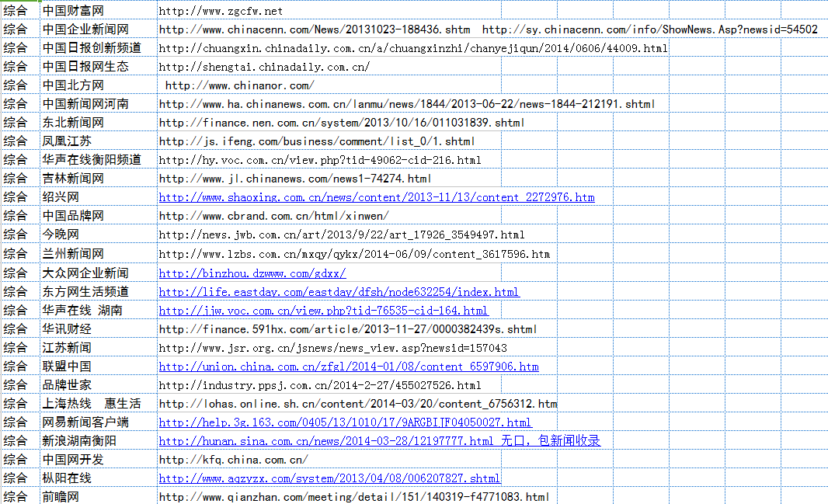This screenshot has width=828, height=504.
Task: Open the www.aqzyzx.com system link
Action: 329,478
